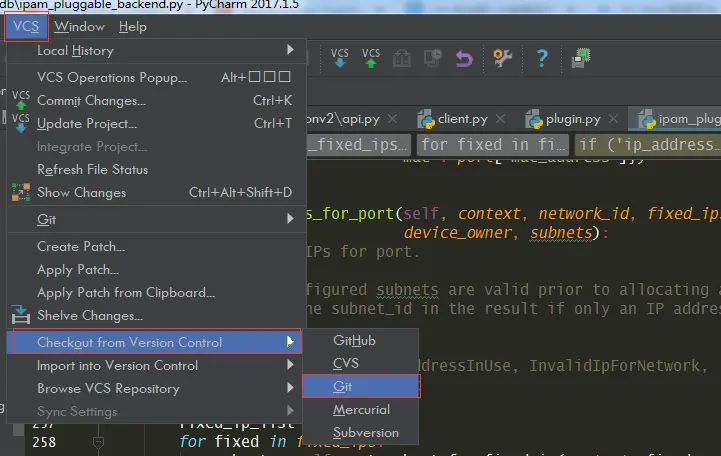Image resolution: width=721 pixels, height=456 pixels.
Task: Select Commit Changes menu item
Action: point(156,100)
